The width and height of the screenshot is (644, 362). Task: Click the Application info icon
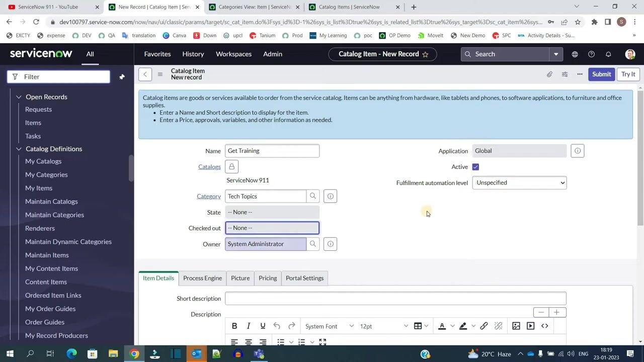coord(578,151)
